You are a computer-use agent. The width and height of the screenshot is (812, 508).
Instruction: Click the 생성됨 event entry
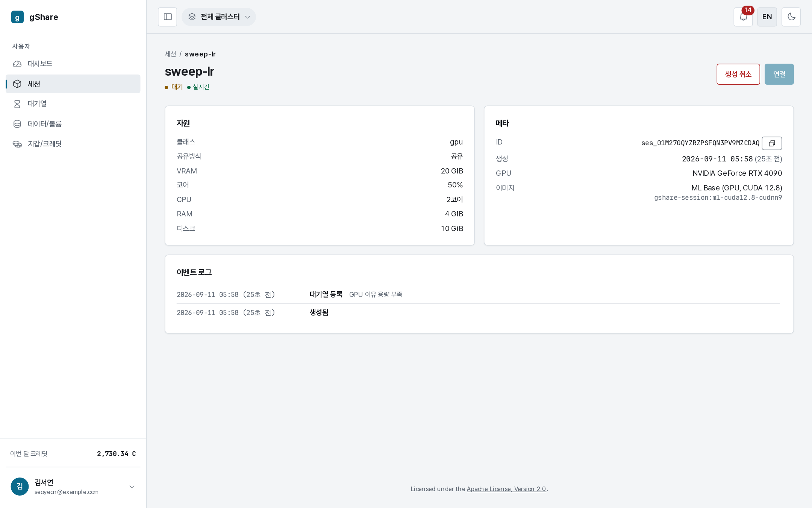[x=319, y=312]
